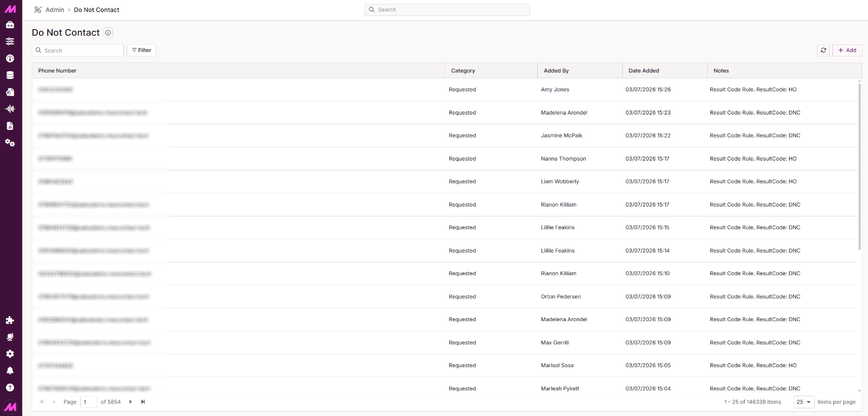
Task: Open the toolbox icon in the sidebar
Action: (10, 25)
